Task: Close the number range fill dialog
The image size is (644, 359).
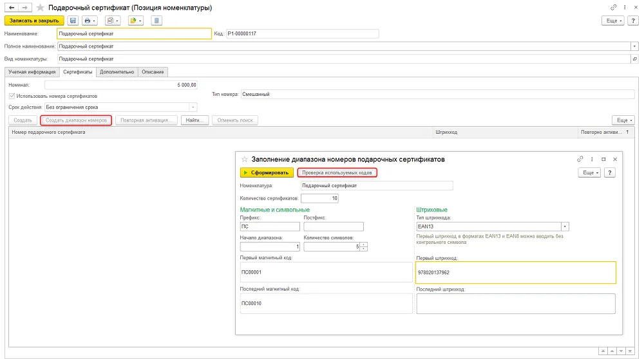Action: coord(615,159)
